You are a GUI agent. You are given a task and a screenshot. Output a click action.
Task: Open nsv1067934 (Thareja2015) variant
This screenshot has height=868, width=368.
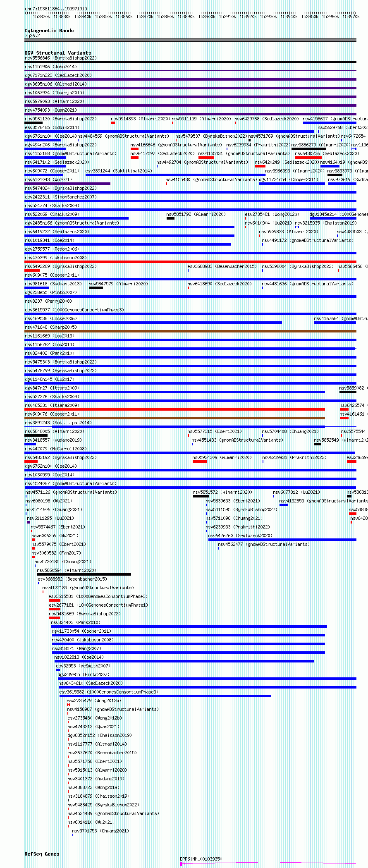click(x=55, y=93)
